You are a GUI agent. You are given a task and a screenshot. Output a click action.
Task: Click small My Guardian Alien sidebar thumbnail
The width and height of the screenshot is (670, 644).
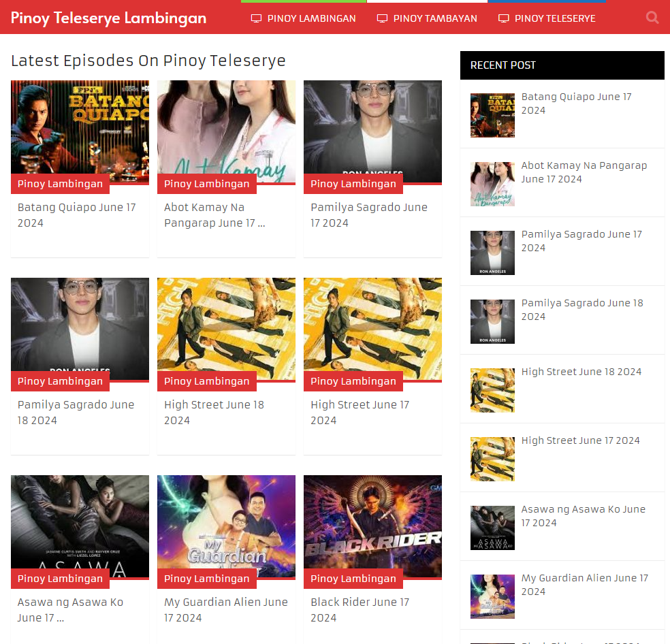pyautogui.click(x=492, y=596)
